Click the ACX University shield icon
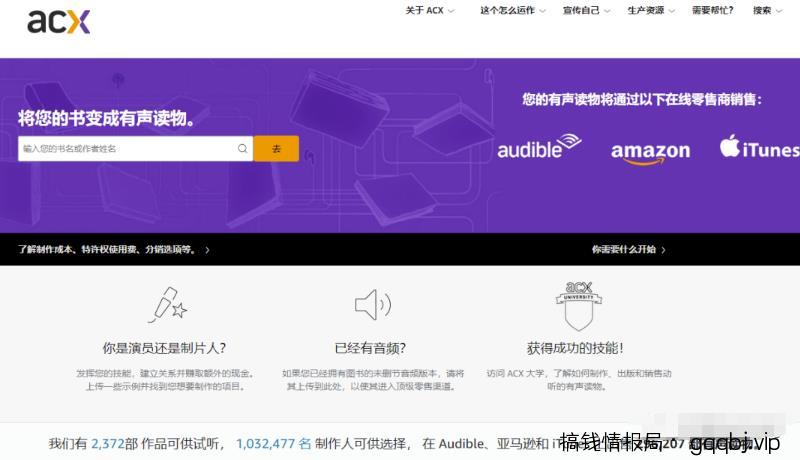 pos(579,306)
